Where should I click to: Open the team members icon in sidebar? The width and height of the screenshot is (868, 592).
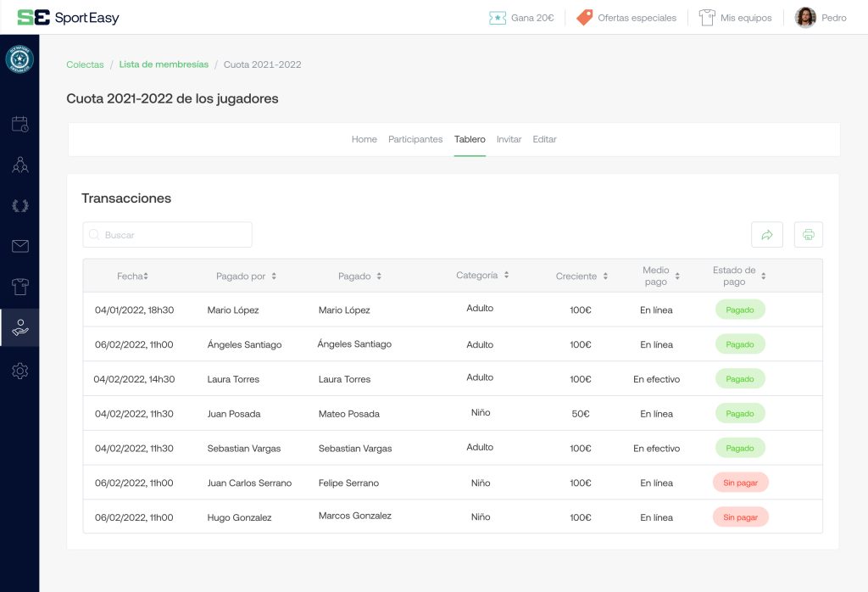(x=20, y=165)
